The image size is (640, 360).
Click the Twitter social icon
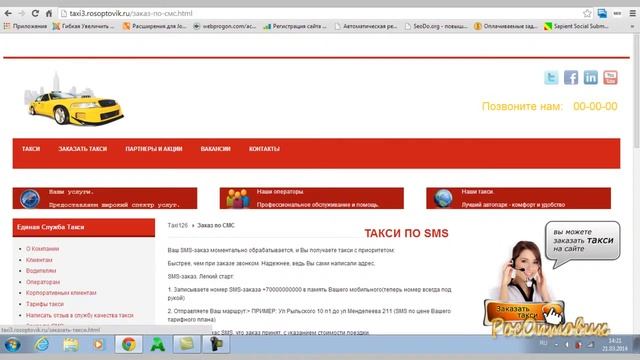point(551,77)
